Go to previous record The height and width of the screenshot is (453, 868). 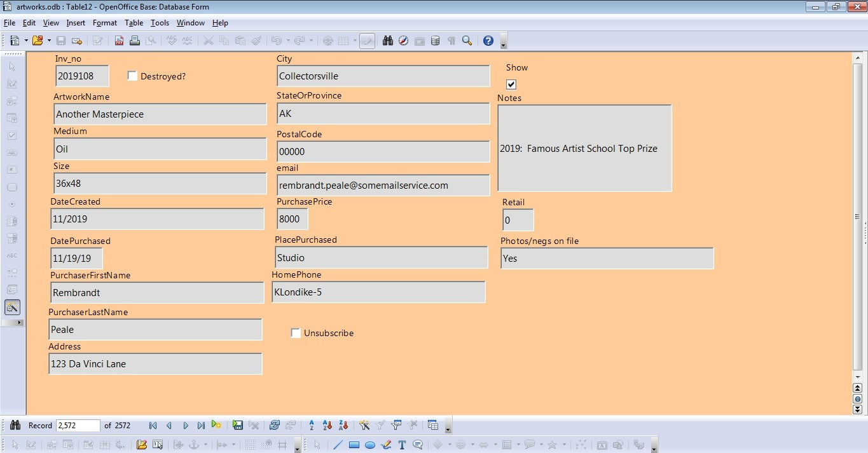(x=169, y=426)
